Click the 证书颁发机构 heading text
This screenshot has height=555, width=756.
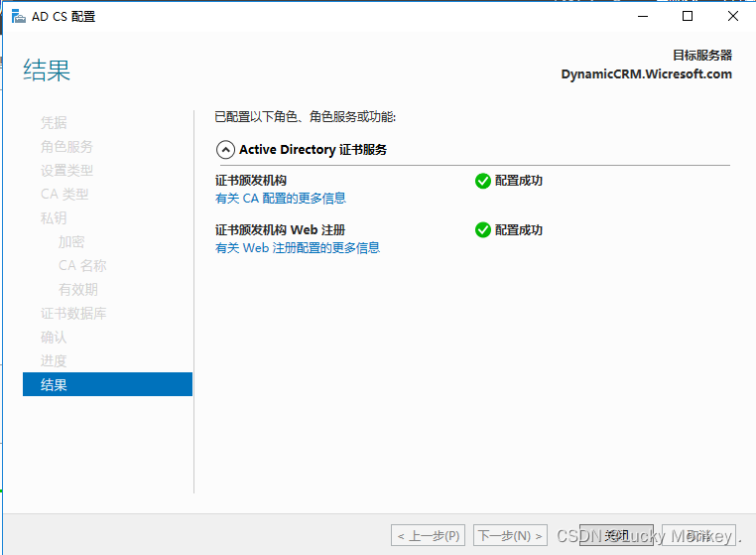pos(251,181)
